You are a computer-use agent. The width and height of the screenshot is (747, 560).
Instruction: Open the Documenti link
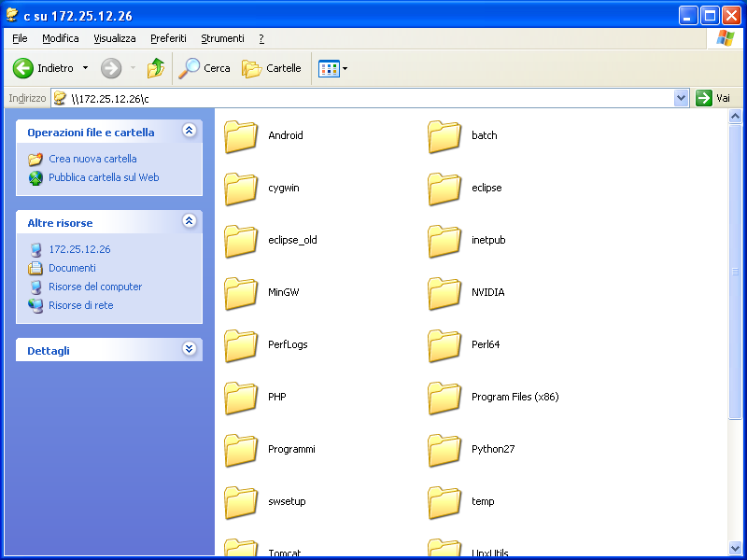(73, 268)
